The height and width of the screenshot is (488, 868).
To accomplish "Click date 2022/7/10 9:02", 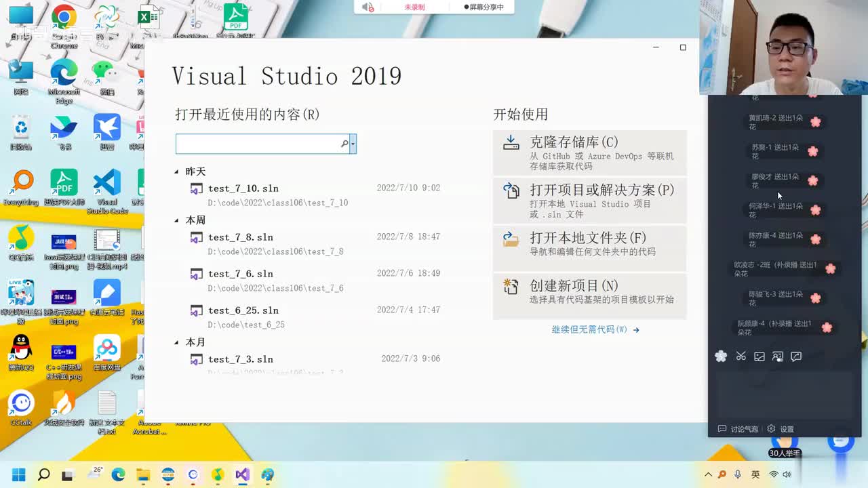I will point(408,188).
